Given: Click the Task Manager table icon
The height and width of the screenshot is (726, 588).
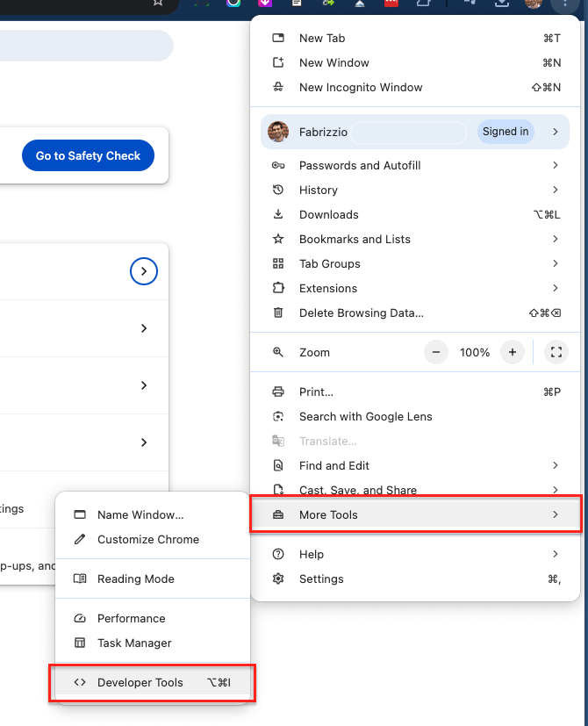Looking at the screenshot, I should (80, 643).
